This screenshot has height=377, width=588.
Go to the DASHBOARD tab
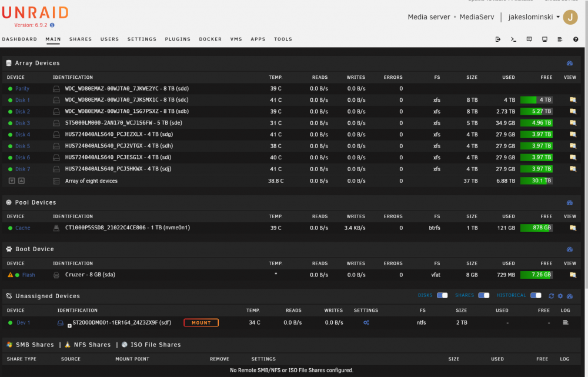click(19, 39)
